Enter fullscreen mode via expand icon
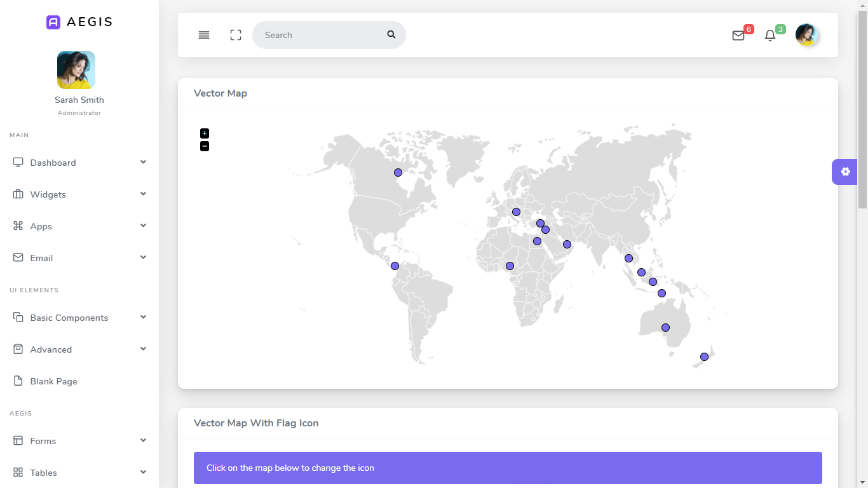 point(236,35)
